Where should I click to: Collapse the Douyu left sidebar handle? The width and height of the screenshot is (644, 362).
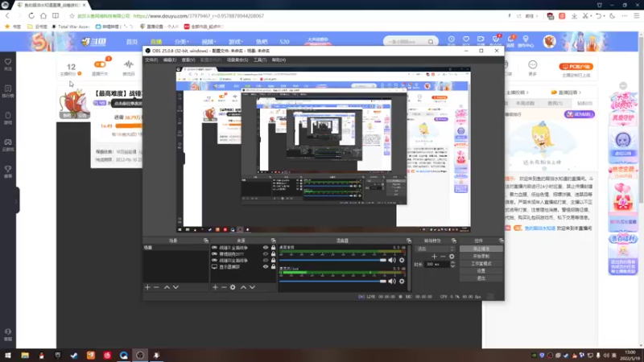[x=17, y=200]
